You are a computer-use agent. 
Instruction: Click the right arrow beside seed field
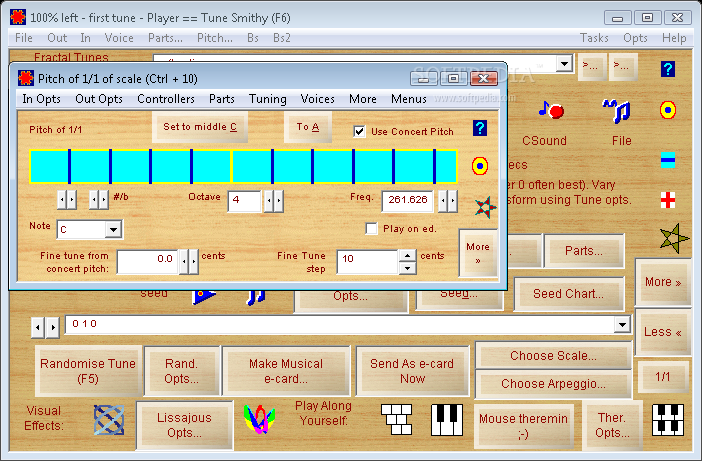(x=53, y=327)
